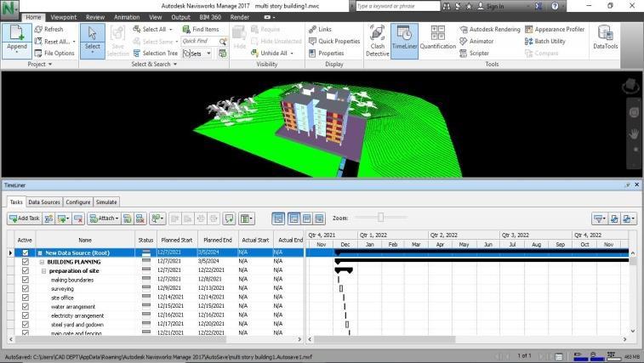Expand the Project panel arrow
The height and width of the screenshot is (363, 644).
(x=50, y=64)
